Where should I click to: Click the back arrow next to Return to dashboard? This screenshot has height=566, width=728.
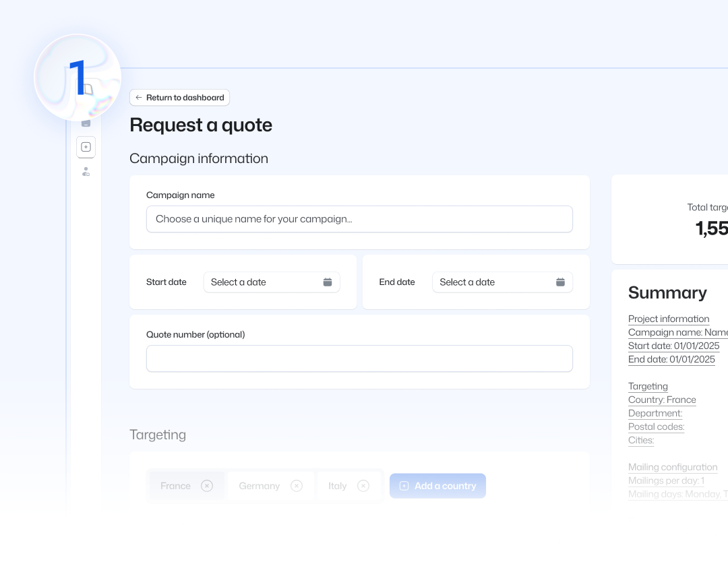[x=138, y=97]
